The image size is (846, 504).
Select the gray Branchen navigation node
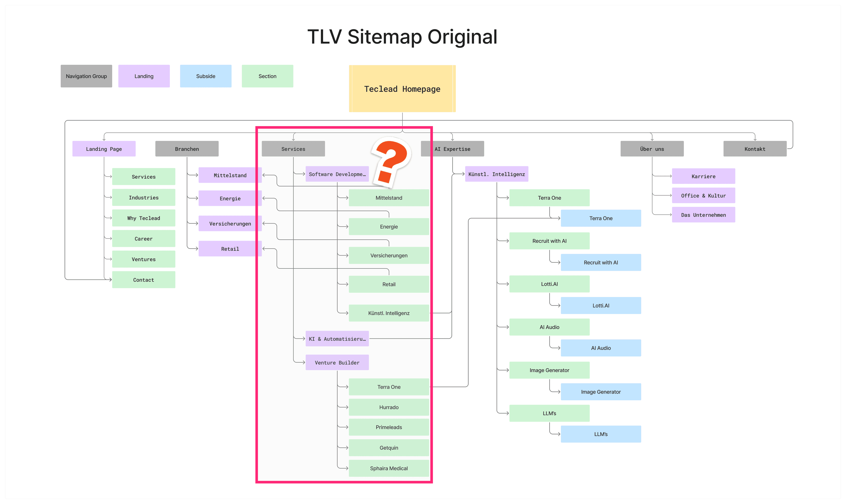(x=187, y=149)
